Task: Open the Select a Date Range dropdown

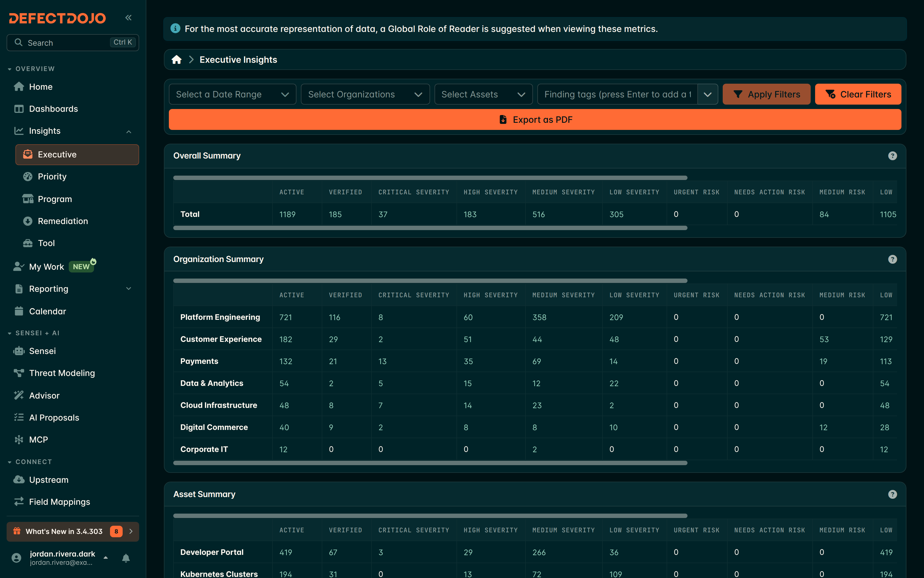Action: tap(232, 94)
